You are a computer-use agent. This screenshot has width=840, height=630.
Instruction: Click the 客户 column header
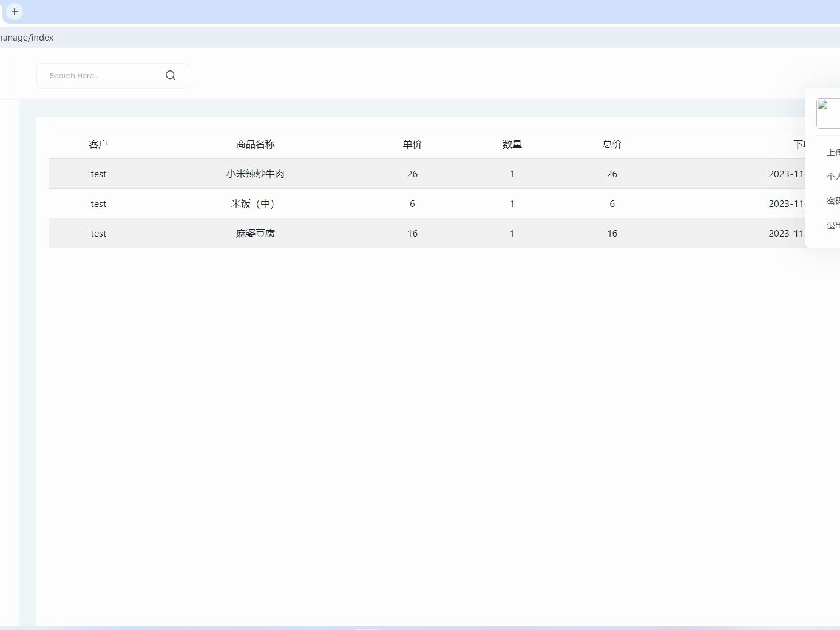(98, 144)
